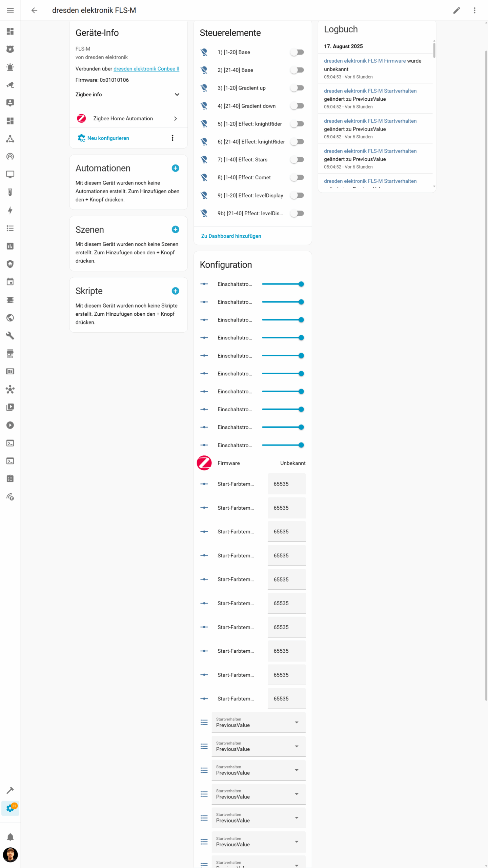488x868 pixels.
Task: Turn on 4) [21-40] Gradient down switch
Action: (x=297, y=106)
